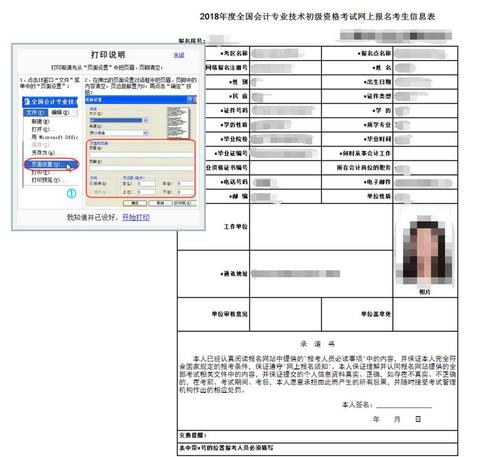
Task: Click the 证件类型 label
Action: tap(378, 96)
